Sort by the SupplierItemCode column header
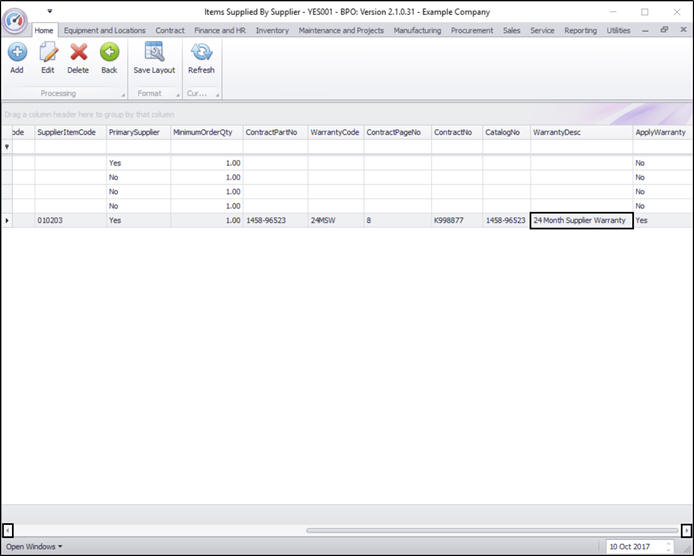Image resolution: width=694 pixels, height=556 pixels. [x=70, y=132]
